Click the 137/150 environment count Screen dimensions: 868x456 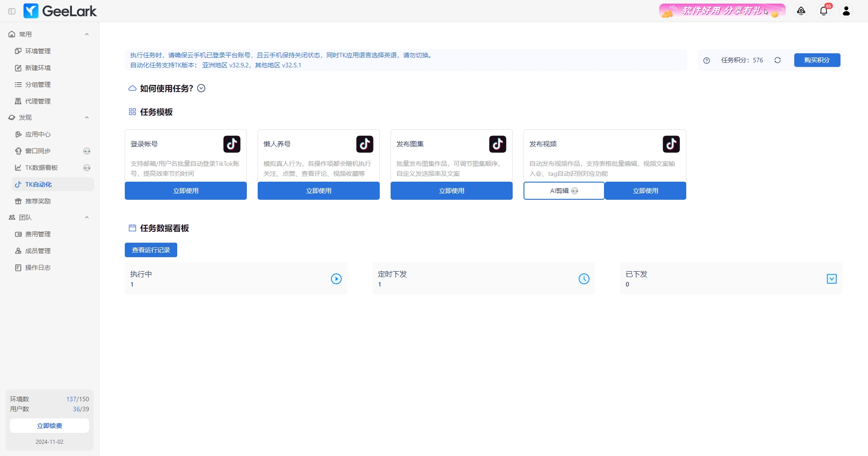pos(78,399)
